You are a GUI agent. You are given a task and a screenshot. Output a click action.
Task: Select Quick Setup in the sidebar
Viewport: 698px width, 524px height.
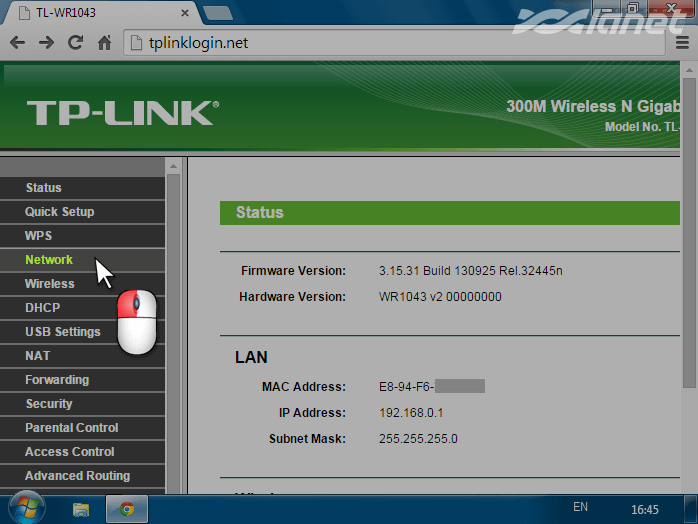60,212
